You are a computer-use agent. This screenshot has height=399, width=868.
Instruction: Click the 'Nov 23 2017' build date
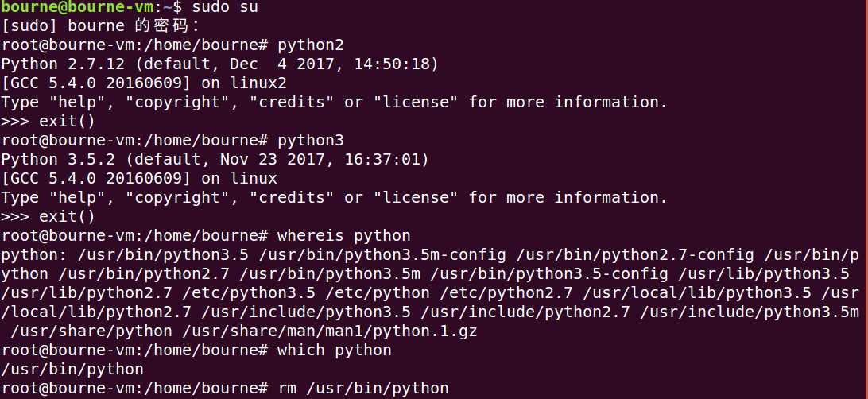[287, 159]
